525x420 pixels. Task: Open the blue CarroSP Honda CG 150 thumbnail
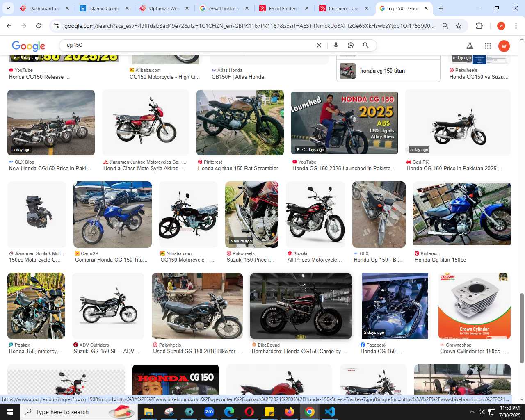coord(112,215)
